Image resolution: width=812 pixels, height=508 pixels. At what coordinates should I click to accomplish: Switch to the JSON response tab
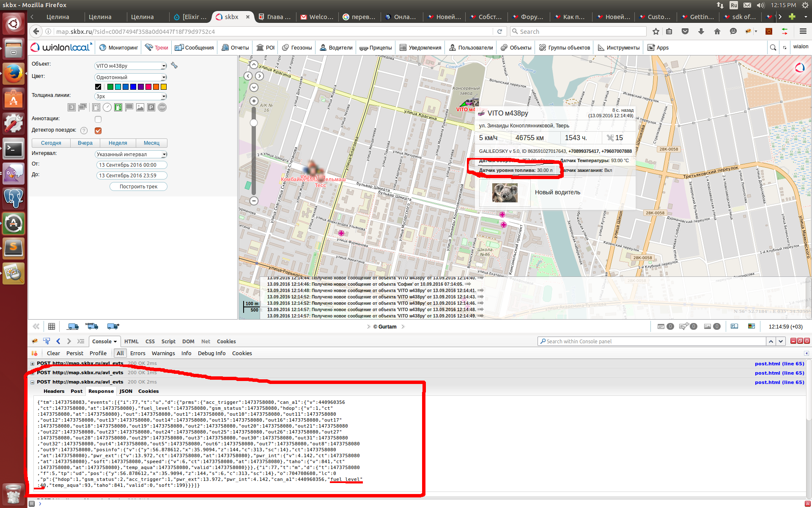click(126, 391)
